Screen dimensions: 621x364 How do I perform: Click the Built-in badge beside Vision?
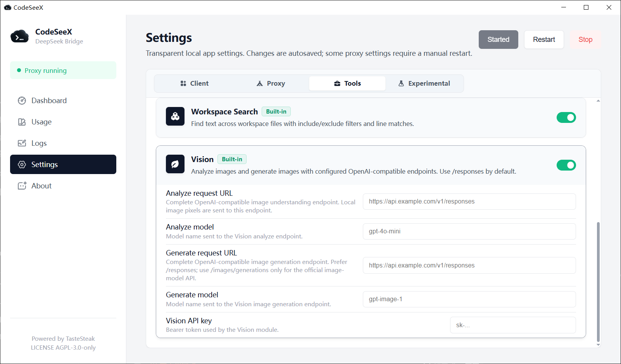coord(232,159)
